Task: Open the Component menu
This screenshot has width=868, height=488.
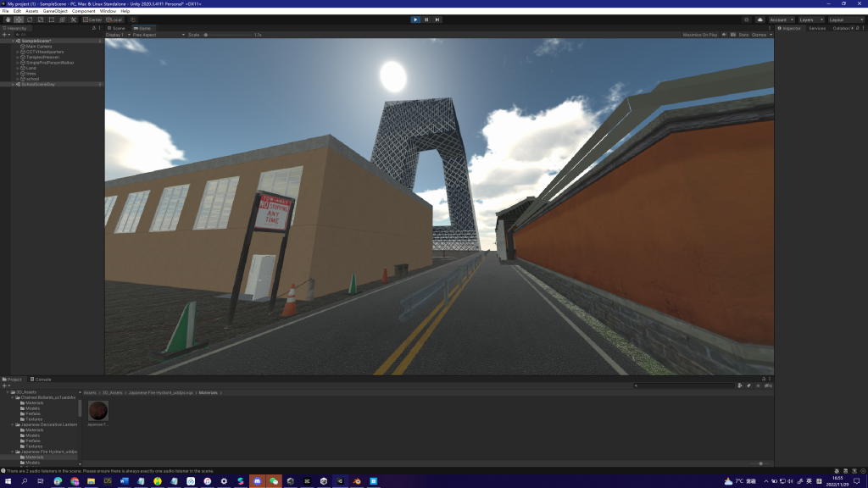Action: point(84,11)
